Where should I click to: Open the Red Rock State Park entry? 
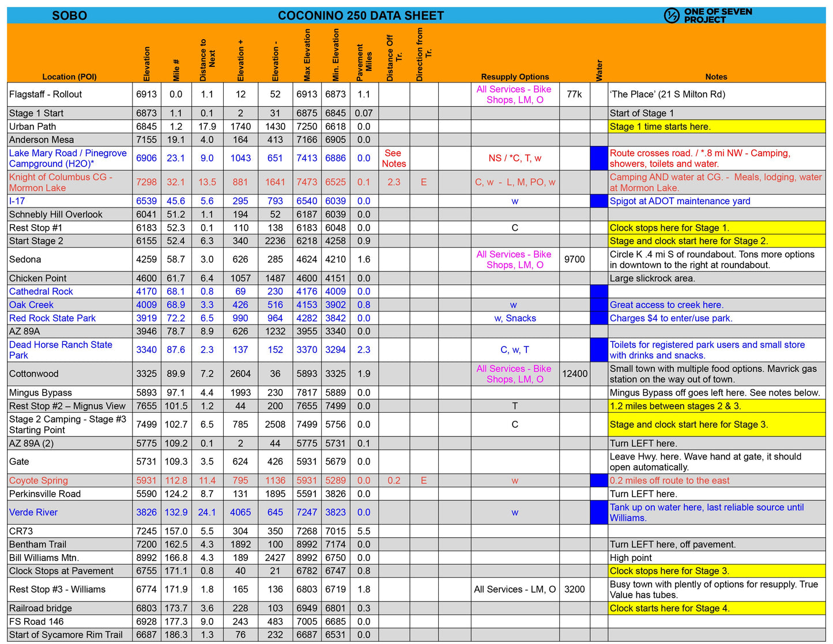(x=52, y=318)
